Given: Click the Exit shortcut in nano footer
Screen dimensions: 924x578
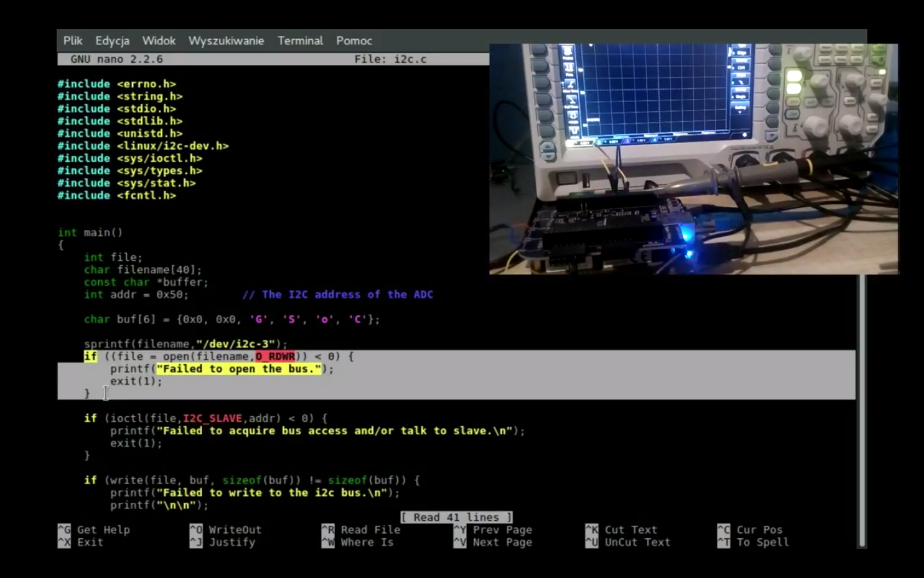Looking at the screenshot, I should [x=90, y=542].
